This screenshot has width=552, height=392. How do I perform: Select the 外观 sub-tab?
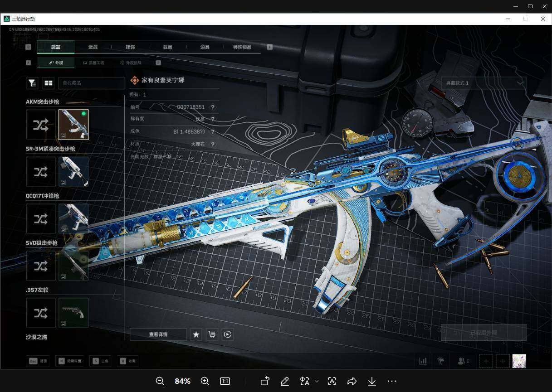click(56, 63)
